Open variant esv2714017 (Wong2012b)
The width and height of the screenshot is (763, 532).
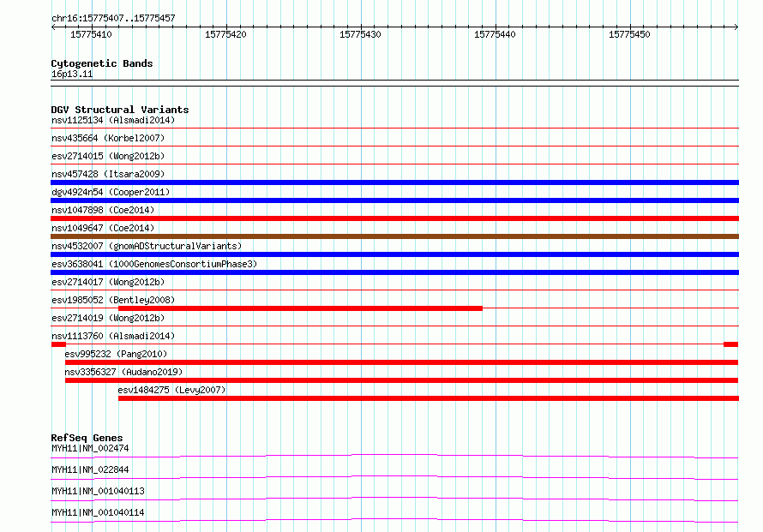coord(108,282)
